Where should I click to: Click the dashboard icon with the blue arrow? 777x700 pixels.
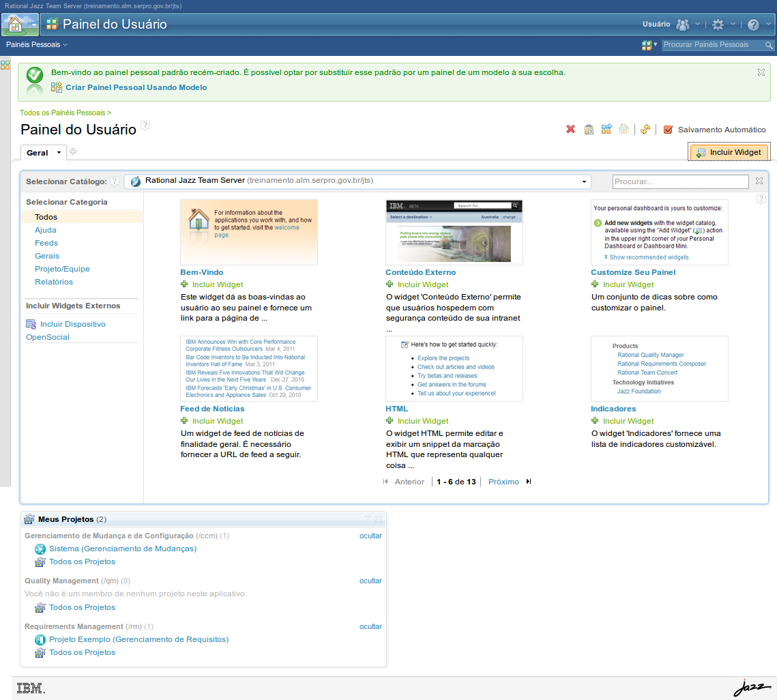pyautogui.click(x=606, y=130)
